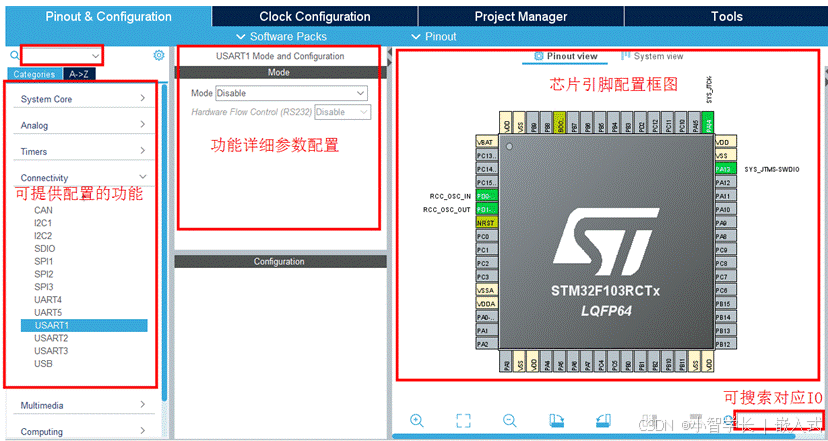Click the green PA14 pin at chip top

click(709, 121)
